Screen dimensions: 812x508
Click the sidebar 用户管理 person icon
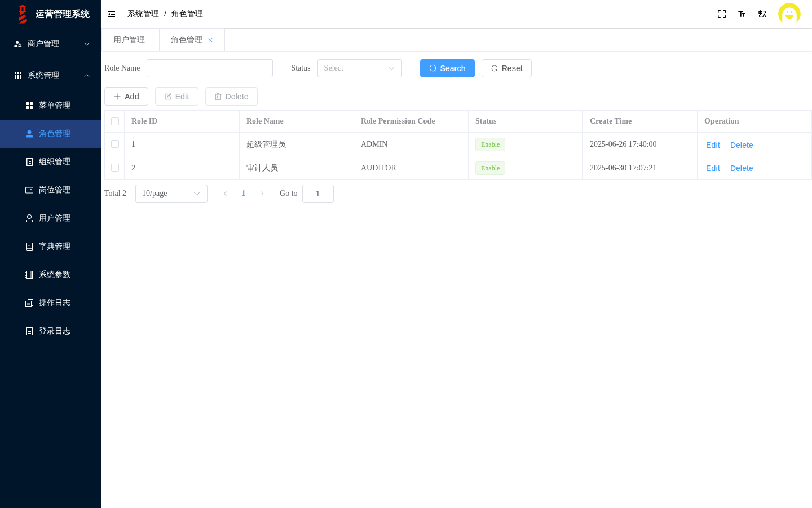click(29, 218)
